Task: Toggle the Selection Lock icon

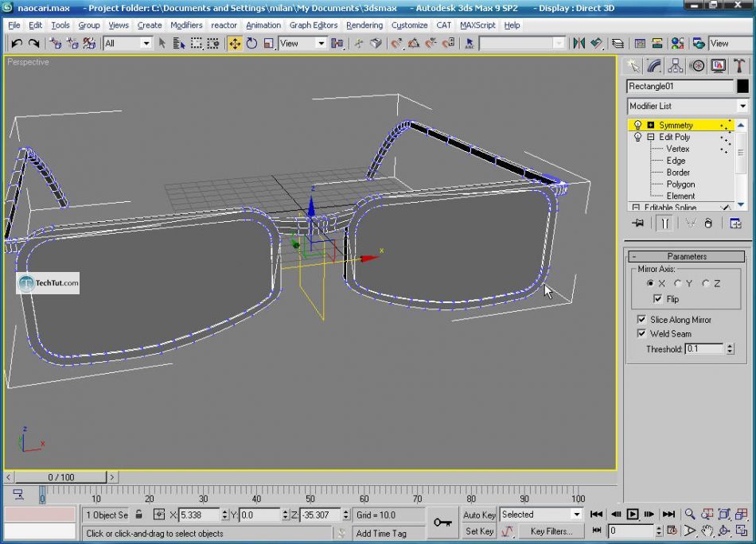Action: tap(138, 515)
